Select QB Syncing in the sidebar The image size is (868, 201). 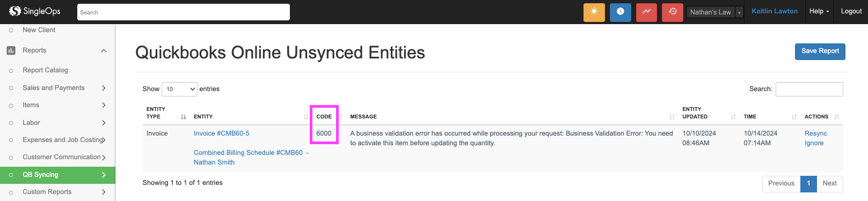pyautogui.click(x=57, y=175)
